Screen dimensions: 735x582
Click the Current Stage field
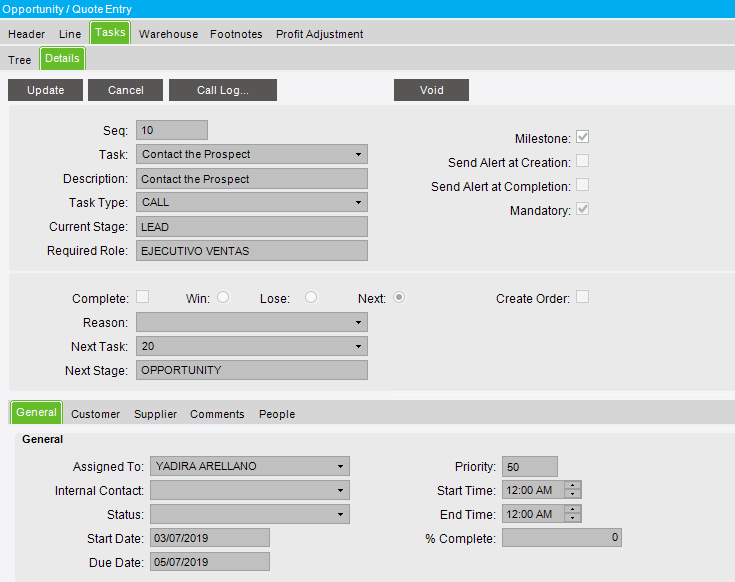click(252, 227)
